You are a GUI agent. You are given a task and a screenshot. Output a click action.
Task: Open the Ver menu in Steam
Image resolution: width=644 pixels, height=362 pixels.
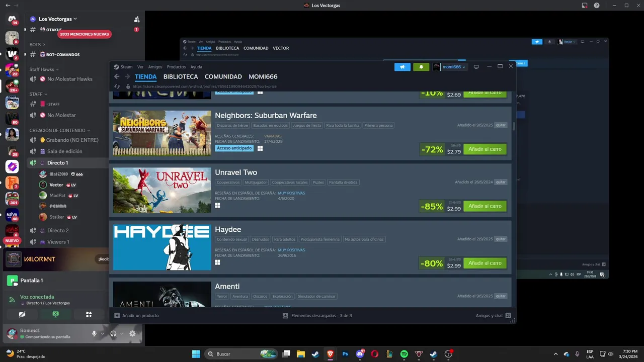coord(140,67)
